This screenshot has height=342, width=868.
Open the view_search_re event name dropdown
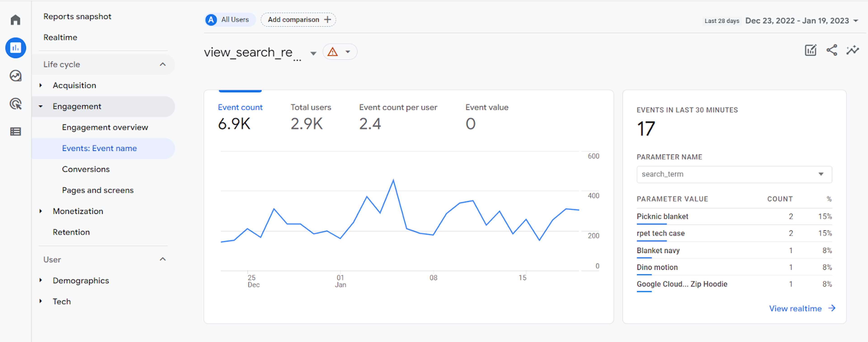point(313,53)
